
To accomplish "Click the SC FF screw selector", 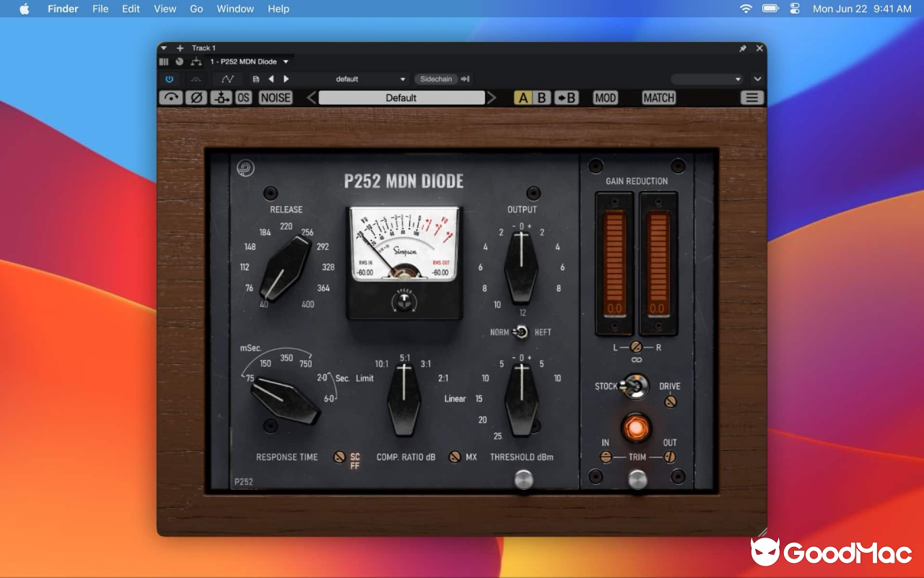I will point(339,457).
